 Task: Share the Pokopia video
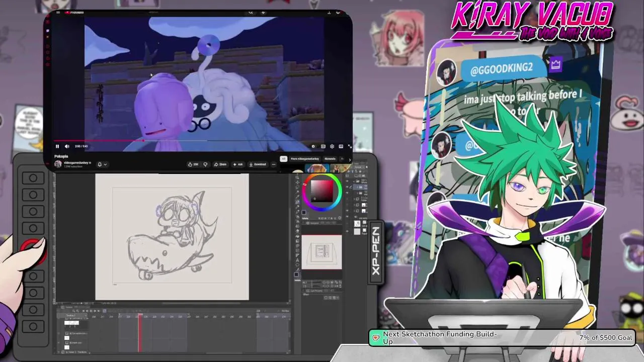[220, 164]
